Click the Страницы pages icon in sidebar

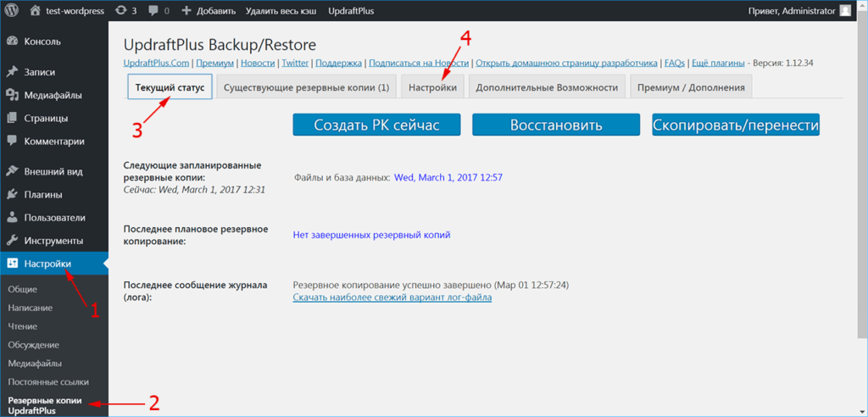pos(12,119)
